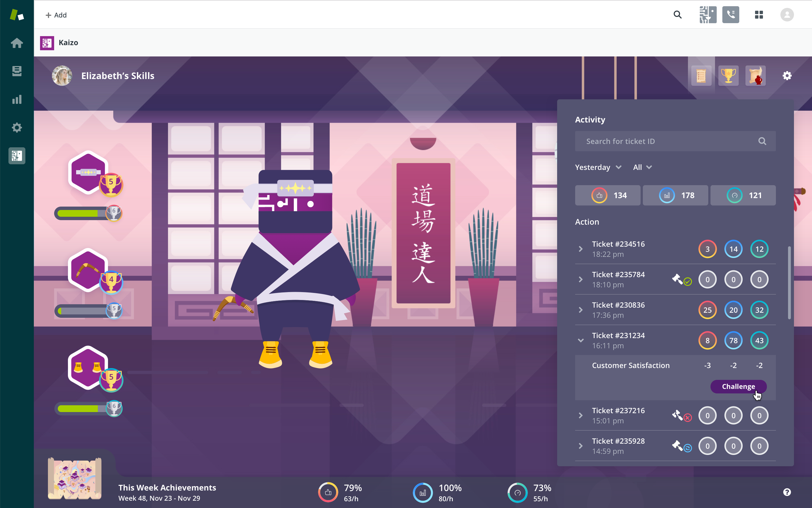Open the Admin gear icon in sidebar
Image resolution: width=812 pixels, height=508 pixels.
17,127
